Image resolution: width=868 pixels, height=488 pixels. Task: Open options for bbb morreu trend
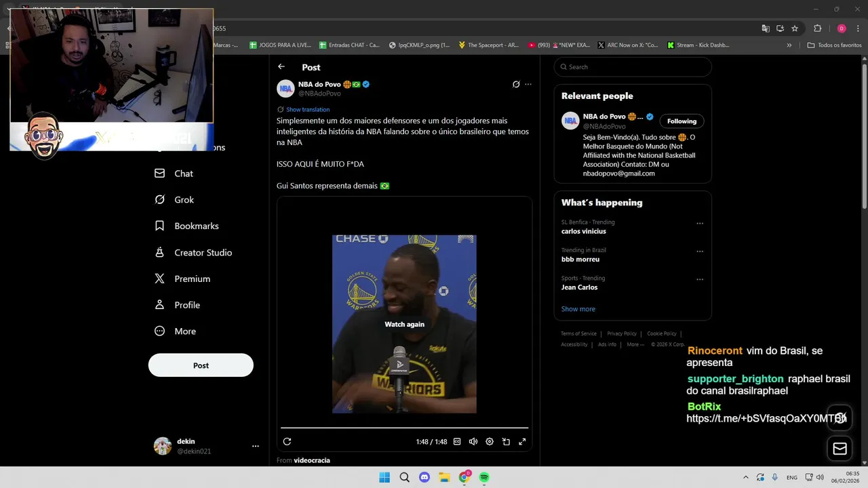coord(700,251)
